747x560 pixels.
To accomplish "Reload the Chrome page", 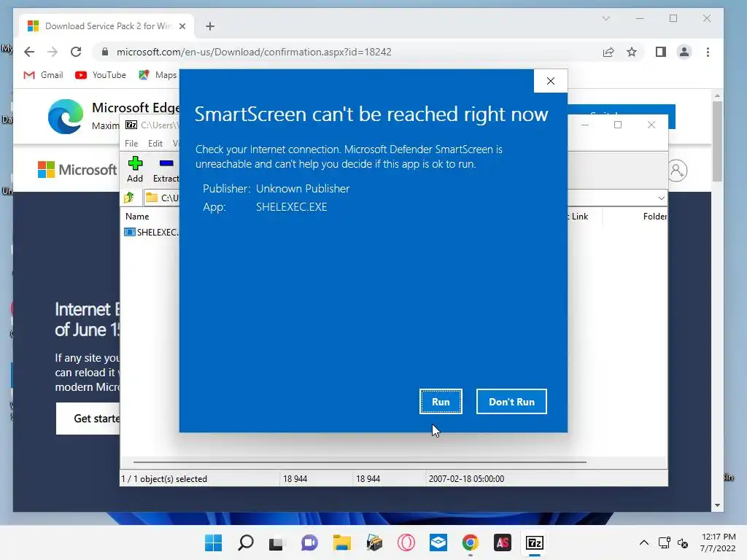I will (x=76, y=52).
